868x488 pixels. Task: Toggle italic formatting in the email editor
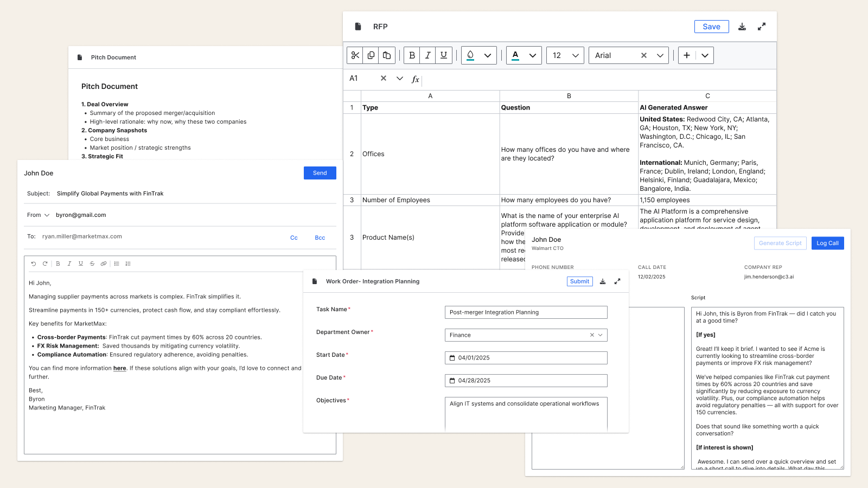click(69, 264)
